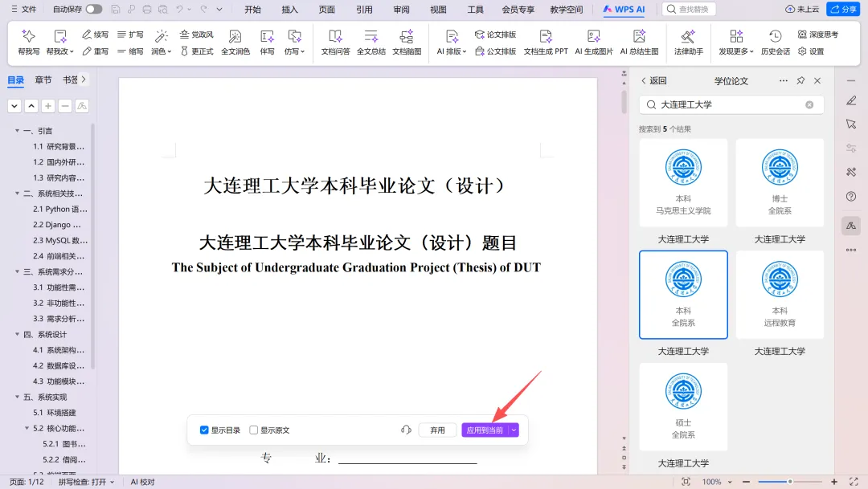Click the 大连理工大学 template search field
The image size is (868, 489).
coord(731,104)
